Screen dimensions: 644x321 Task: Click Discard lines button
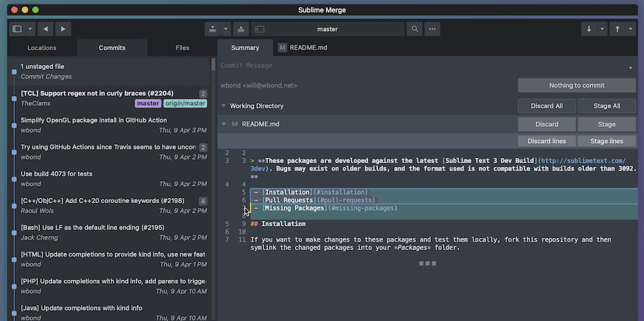coord(547,141)
